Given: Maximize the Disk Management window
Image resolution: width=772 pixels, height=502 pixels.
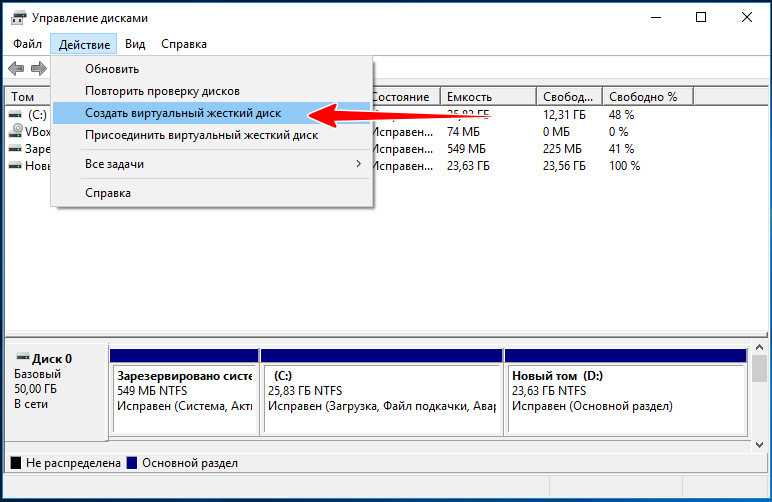Looking at the screenshot, I should coord(701,18).
